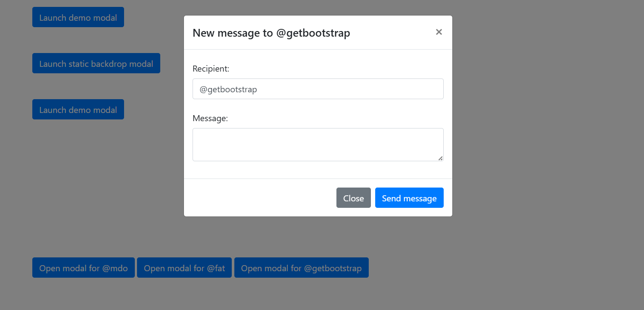Click the "Message:" label
This screenshot has height=310, width=644.
coord(210,118)
